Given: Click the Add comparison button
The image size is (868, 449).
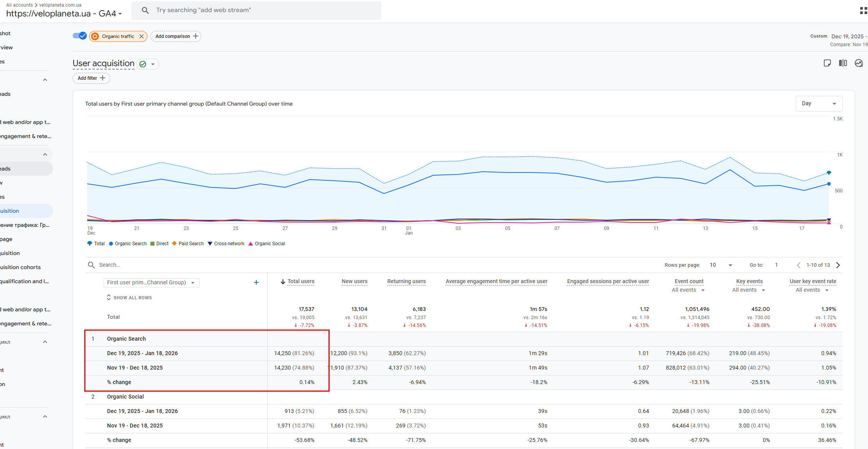Looking at the screenshot, I should [x=176, y=36].
